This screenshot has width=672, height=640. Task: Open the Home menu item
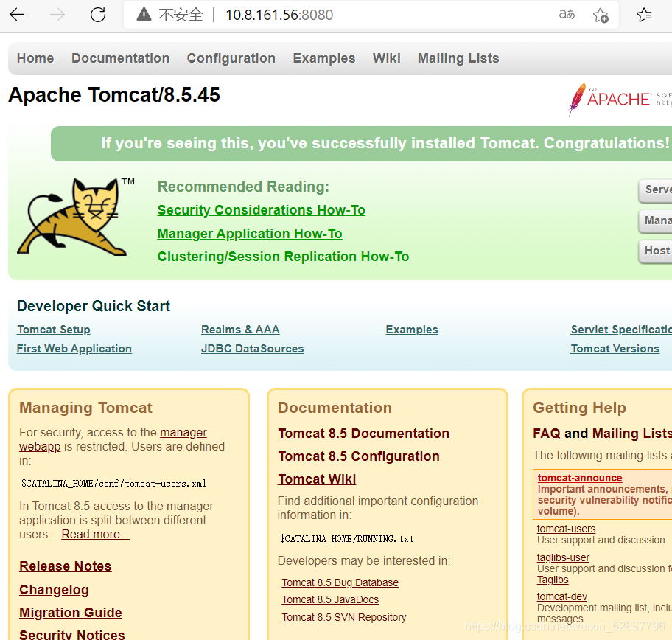(35, 58)
